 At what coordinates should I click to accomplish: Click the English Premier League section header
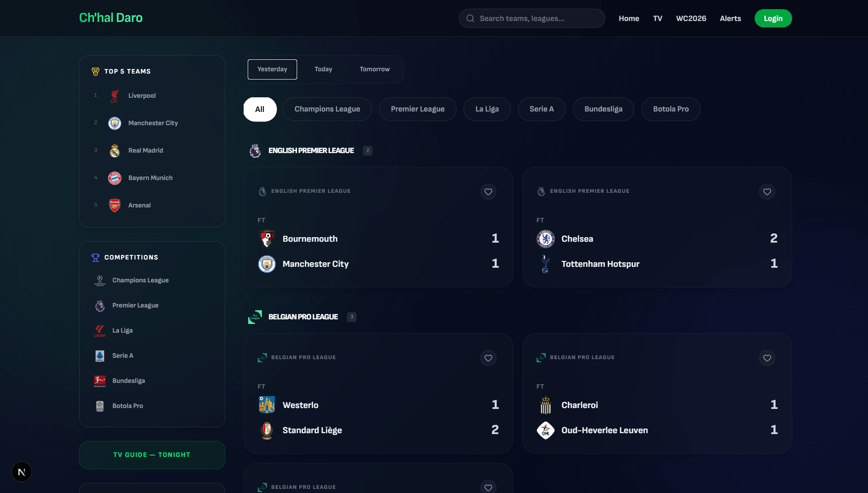pos(311,151)
